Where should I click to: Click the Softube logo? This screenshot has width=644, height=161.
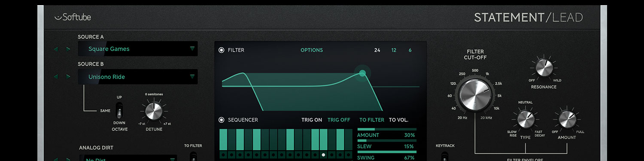73,17
